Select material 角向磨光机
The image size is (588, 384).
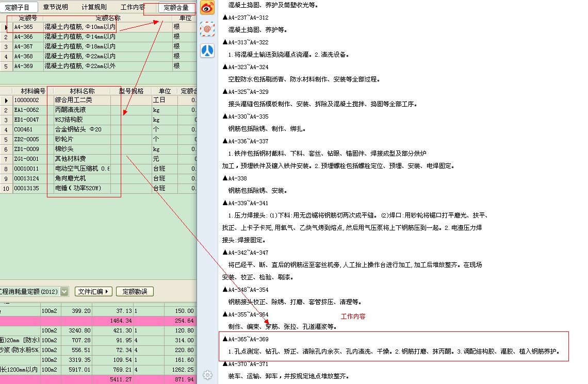pyautogui.click(x=71, y=178)
